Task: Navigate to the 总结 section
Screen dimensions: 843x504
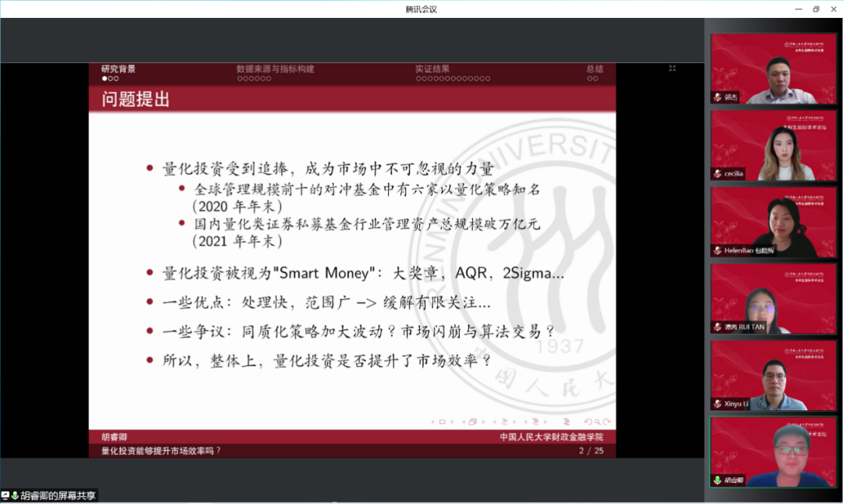Action: click(x=594, y=69)
